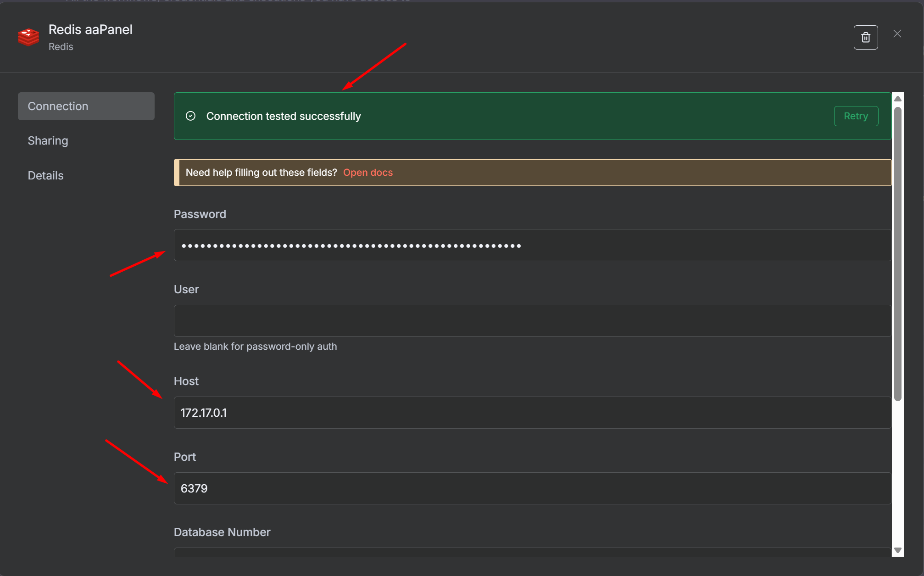924x576 pixels.
Task: Click the credential name Redis aaPanel
Action: click(x=90, y=29)
